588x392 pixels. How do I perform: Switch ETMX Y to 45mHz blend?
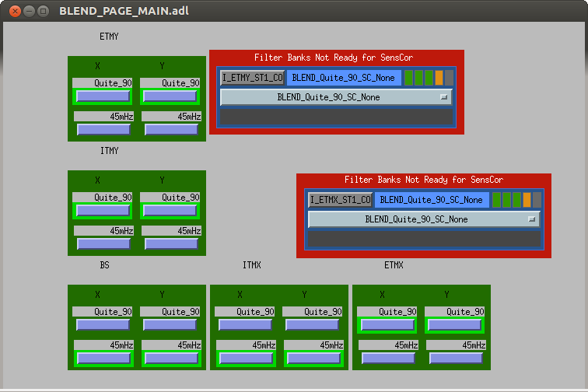click(x=456, y=359)
